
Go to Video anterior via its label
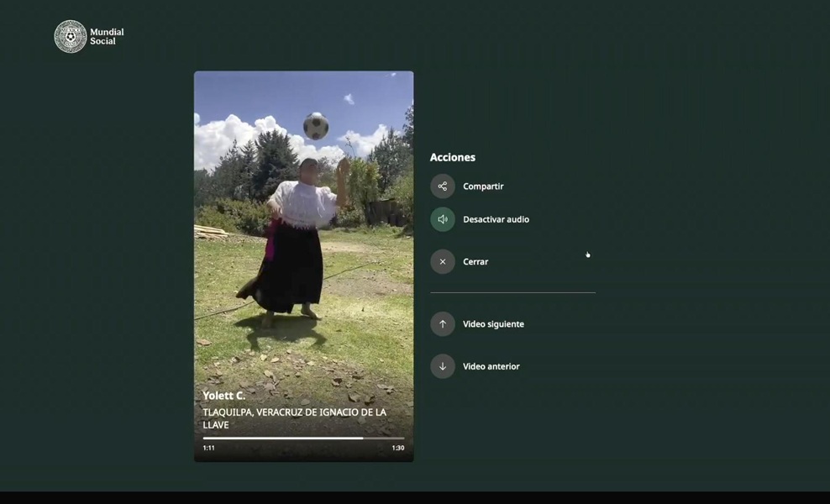(x=491, y=366)
